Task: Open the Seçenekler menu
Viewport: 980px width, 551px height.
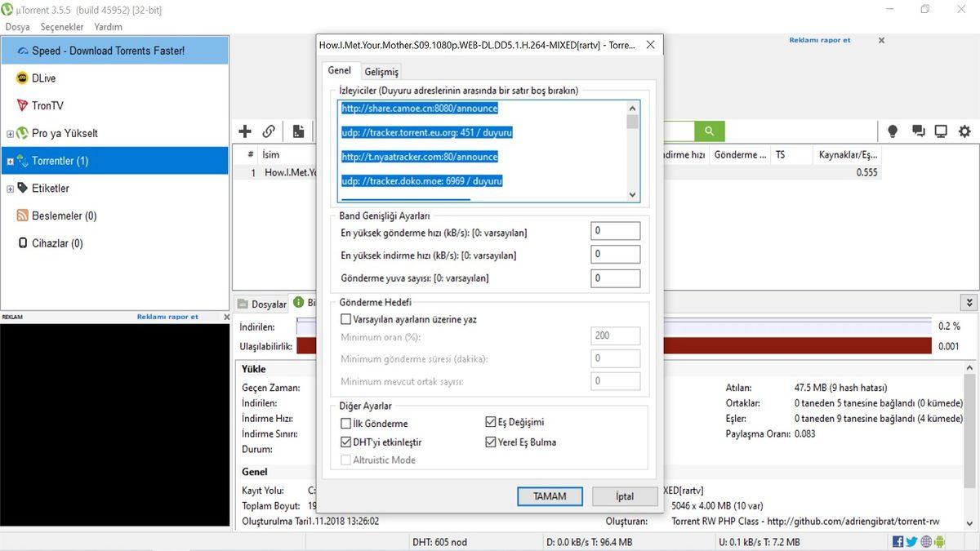Action: point(62,26)
